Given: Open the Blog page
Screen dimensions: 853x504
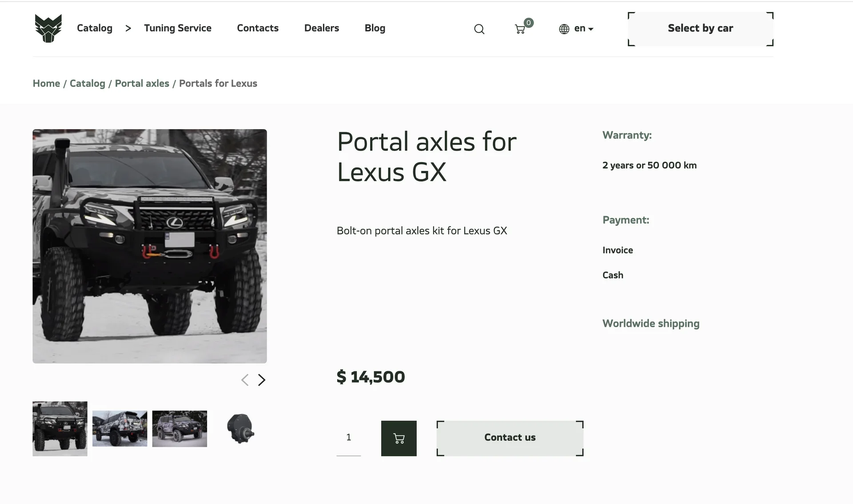Looking at the screenshot, I should tap(375, 28).
